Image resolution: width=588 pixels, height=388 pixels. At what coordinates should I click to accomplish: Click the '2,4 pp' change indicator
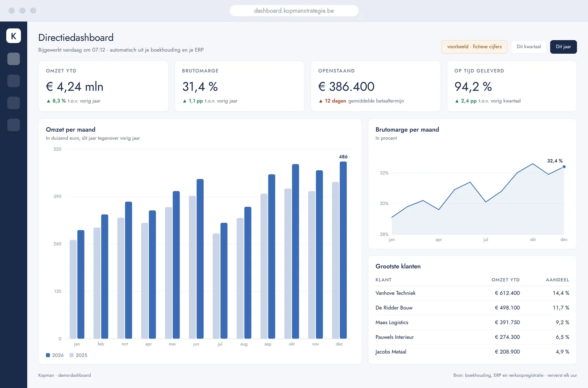465,101
